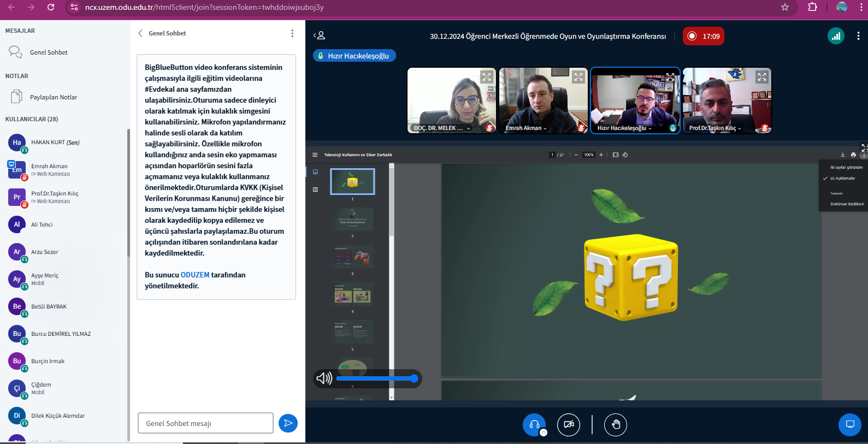Bookmark this page with the star icon
This screenshot has height=444, width=868.
tap(785, 7)
